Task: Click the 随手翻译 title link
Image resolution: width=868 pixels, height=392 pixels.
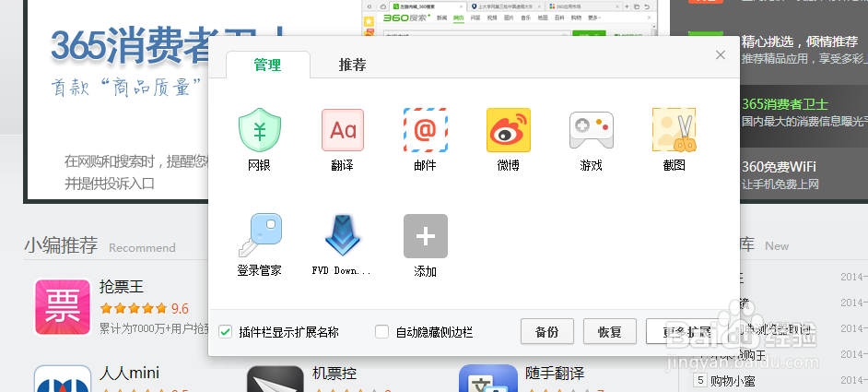Action: point(555,372)
